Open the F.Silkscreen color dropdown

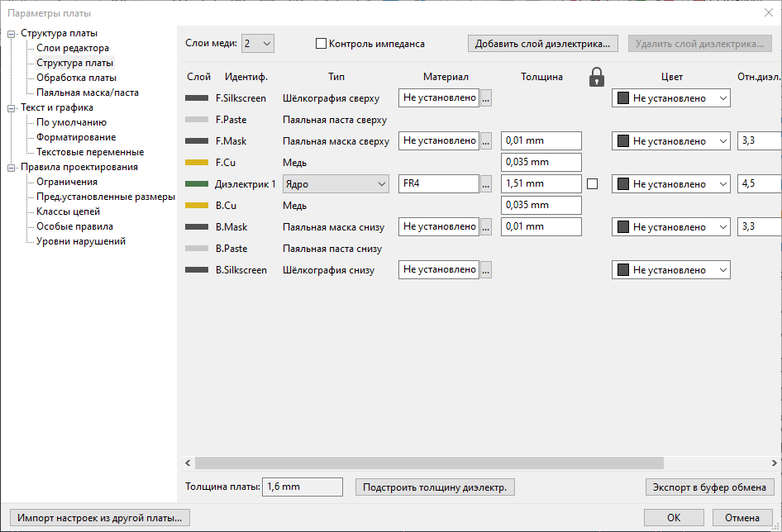pos(671,98)
